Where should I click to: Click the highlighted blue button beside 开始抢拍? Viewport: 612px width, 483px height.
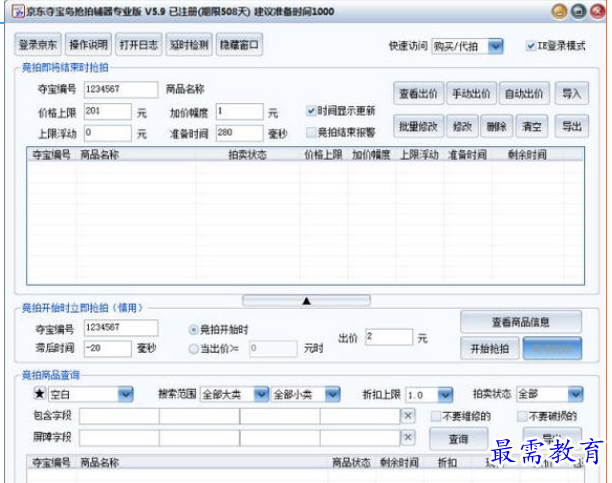552,348
